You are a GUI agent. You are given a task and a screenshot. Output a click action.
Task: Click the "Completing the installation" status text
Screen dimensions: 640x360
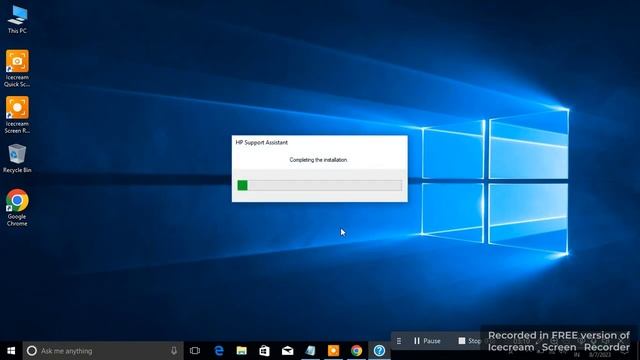coord(318,160)
